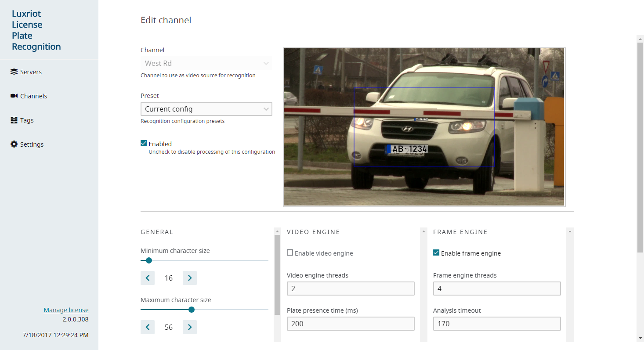Click the main page scrollbar down arrow

pos(640,338)
